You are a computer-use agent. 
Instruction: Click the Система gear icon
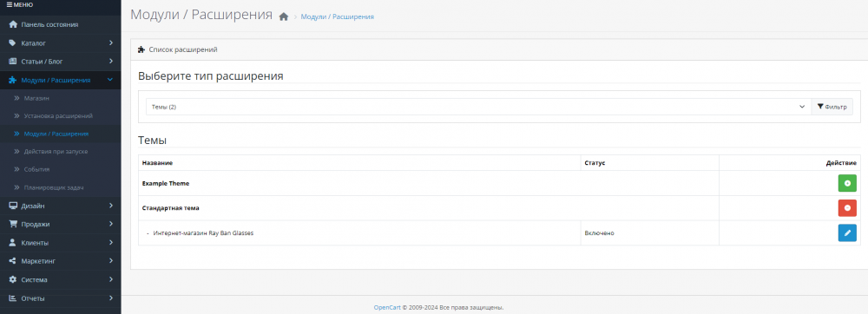13,279
